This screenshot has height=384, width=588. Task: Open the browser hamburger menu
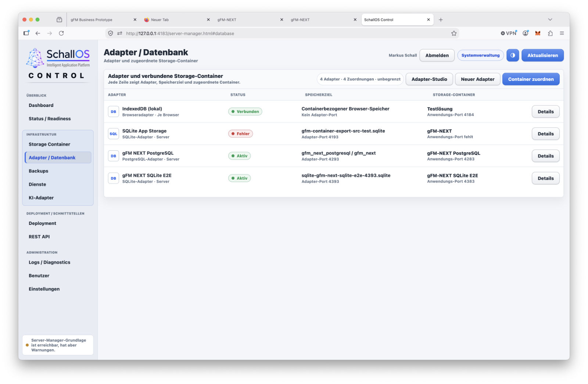[562, 33]
